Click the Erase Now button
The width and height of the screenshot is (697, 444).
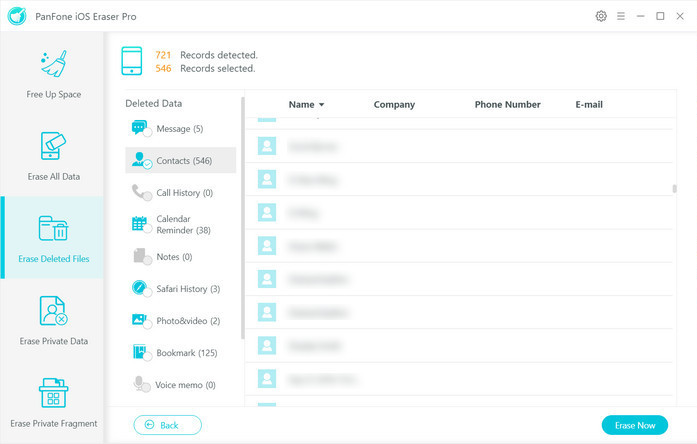pos(635,425)
